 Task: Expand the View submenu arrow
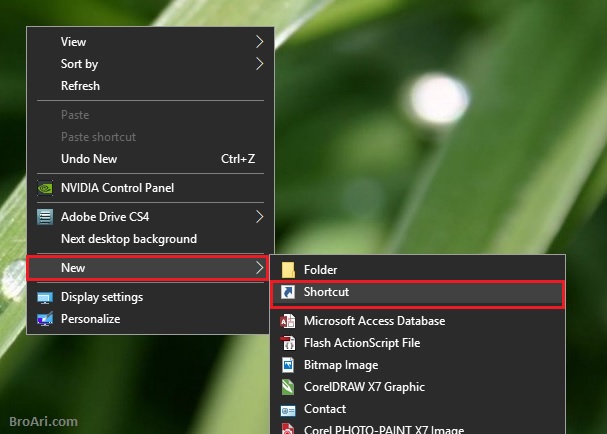(x=259, y=42)
